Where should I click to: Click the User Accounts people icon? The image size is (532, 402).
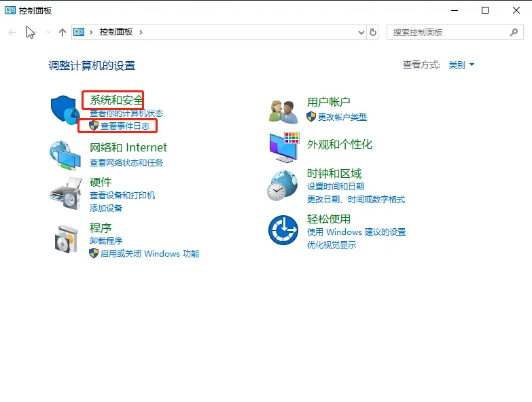click(x=283, y=110)
